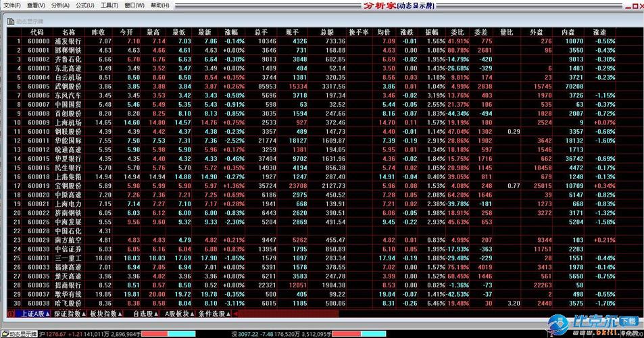This screenshot has width=644, height=338.
Task: Expand the ▲ arrow on the 自选股 tab
Action: 156,314
